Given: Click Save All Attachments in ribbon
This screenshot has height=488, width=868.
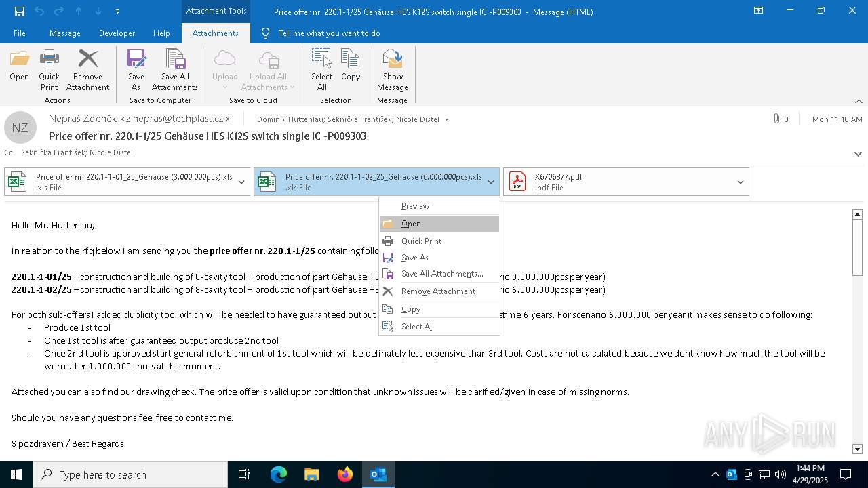Looking at the screenshot, I should pyautogui.click(x=175, y=70).
